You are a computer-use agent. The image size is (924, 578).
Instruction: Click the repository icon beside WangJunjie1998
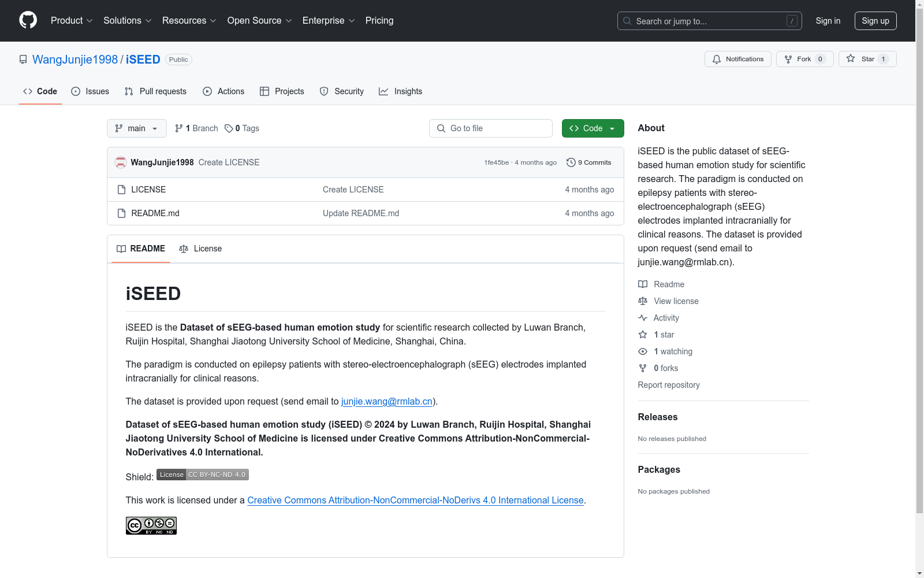tap(23, 60)
